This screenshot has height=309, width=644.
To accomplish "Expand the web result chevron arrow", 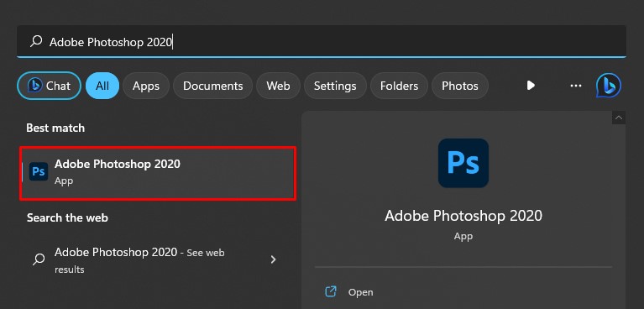I will pyautogui.click(x=273, y=259).
